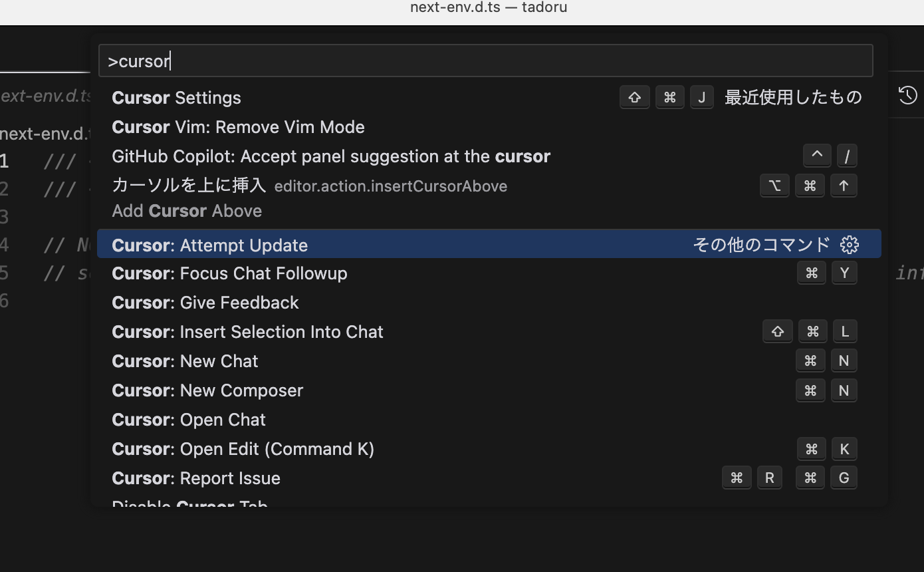The width and height of the screenshot is (924, 572).
Task: Run Cursor: Attempt Update
Action: [x=210, y=245]
